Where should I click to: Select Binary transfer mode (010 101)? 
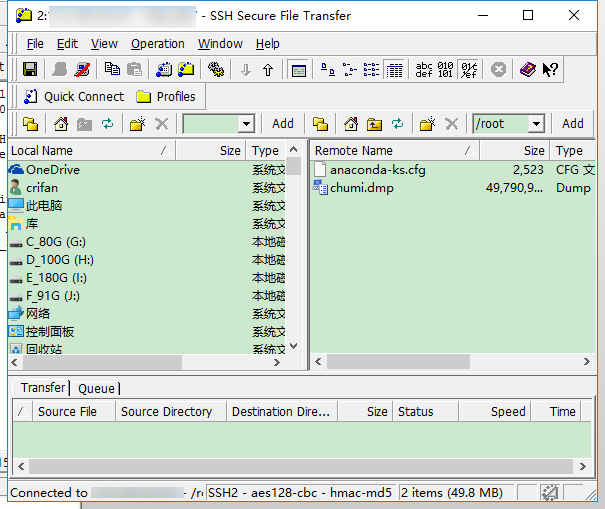click(445, 70)
